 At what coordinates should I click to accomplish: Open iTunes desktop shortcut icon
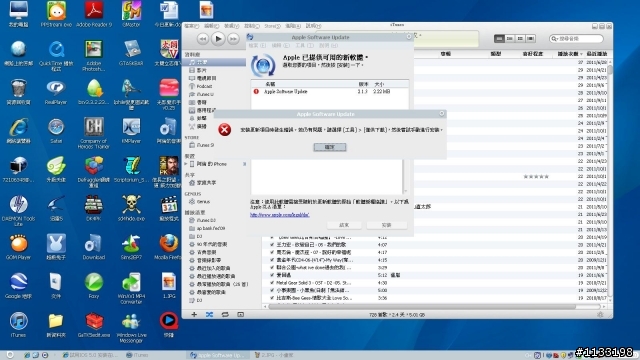[x=18, y=324]
